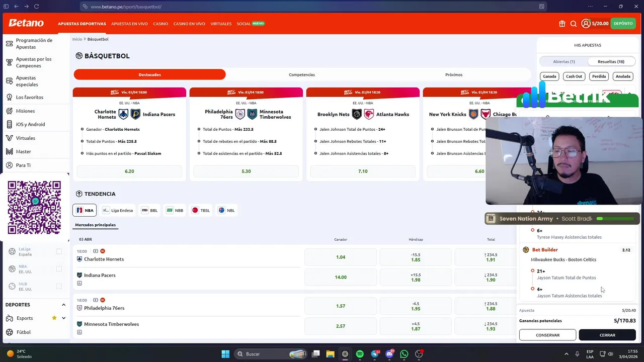Check the NBA EE. UU. checkbox in sidebar
The width and height of the screenshot is (644, 362).
click(59, 269)
